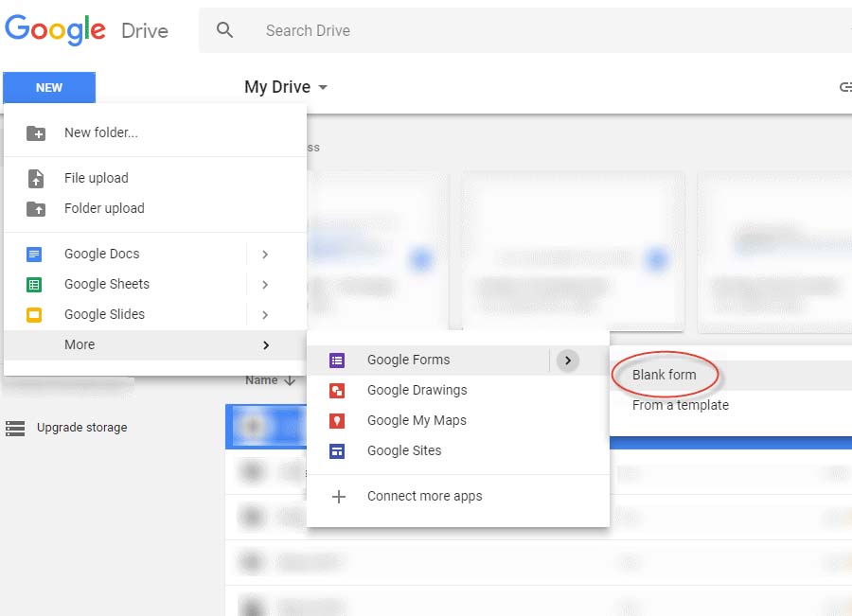This screenshot has width=852, height=616.
Task: Click the Folder upload icon
Action: coord(36,208)
